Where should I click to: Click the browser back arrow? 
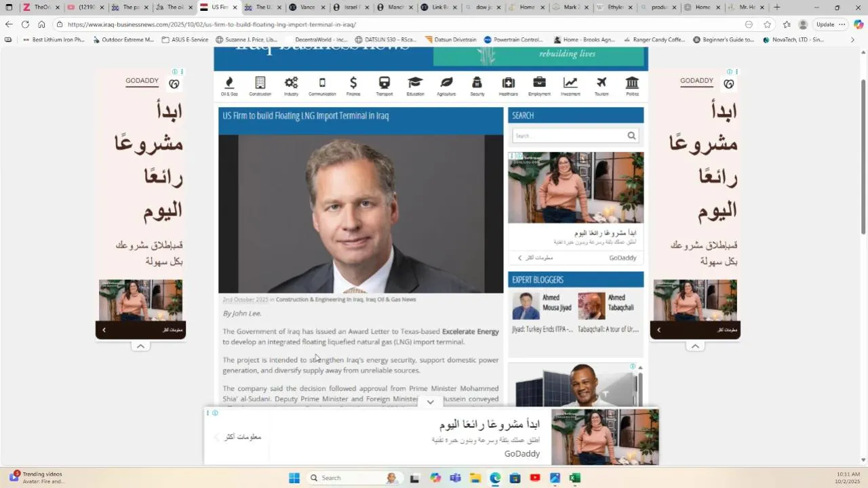[9, 24]
